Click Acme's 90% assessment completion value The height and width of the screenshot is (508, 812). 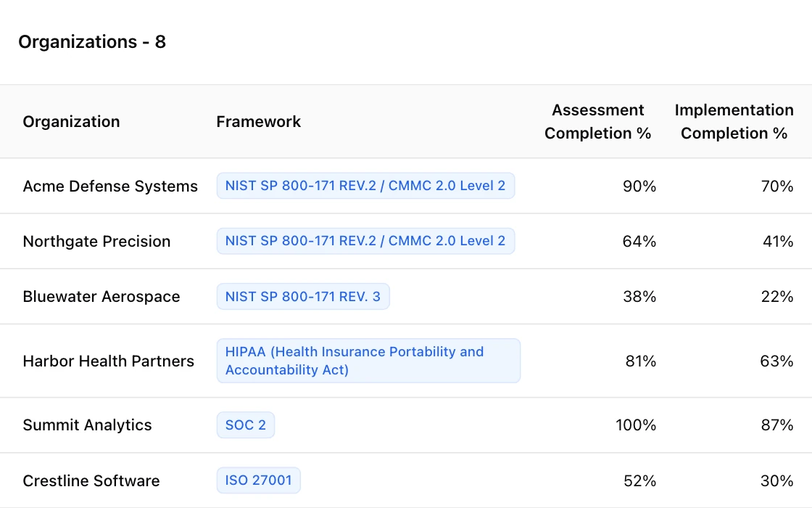point(639,186)
